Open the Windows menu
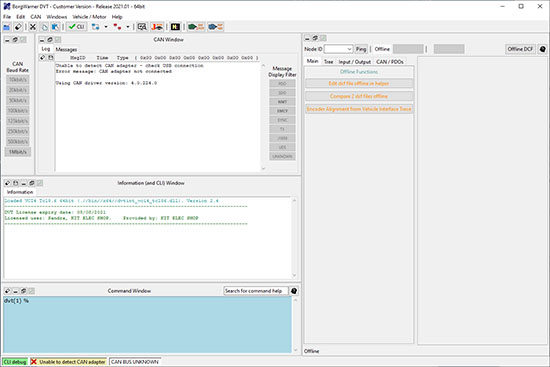The height and width of the screenshot is (367, 550). click(x=57, y=17)
